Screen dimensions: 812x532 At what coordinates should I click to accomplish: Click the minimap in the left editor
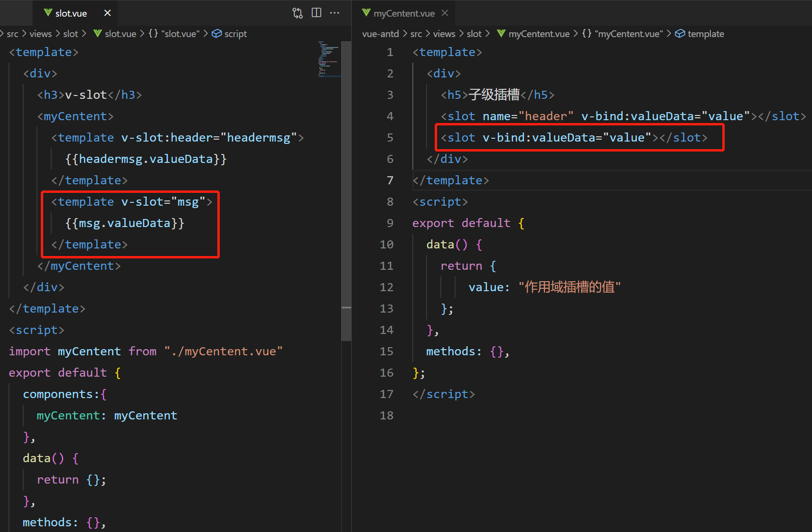pyautogui.click(x=329, y=59)
